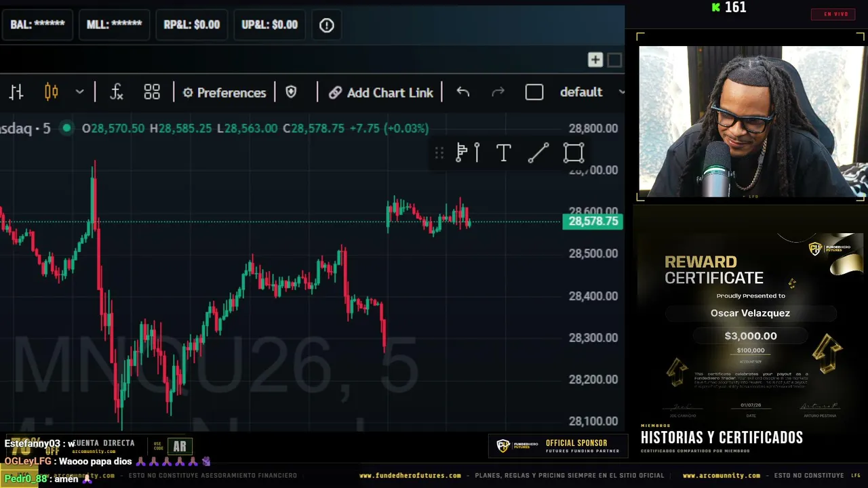Click the Oscar Velazquez name on certificate
The image size is (868, 488).
pyautogui.click(x=750, y=313)
